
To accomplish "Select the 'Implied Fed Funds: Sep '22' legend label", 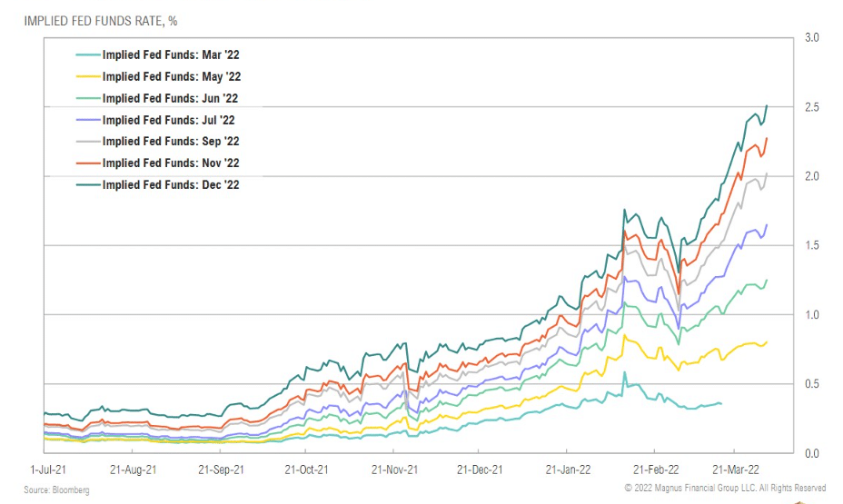I will coord(171,142).
